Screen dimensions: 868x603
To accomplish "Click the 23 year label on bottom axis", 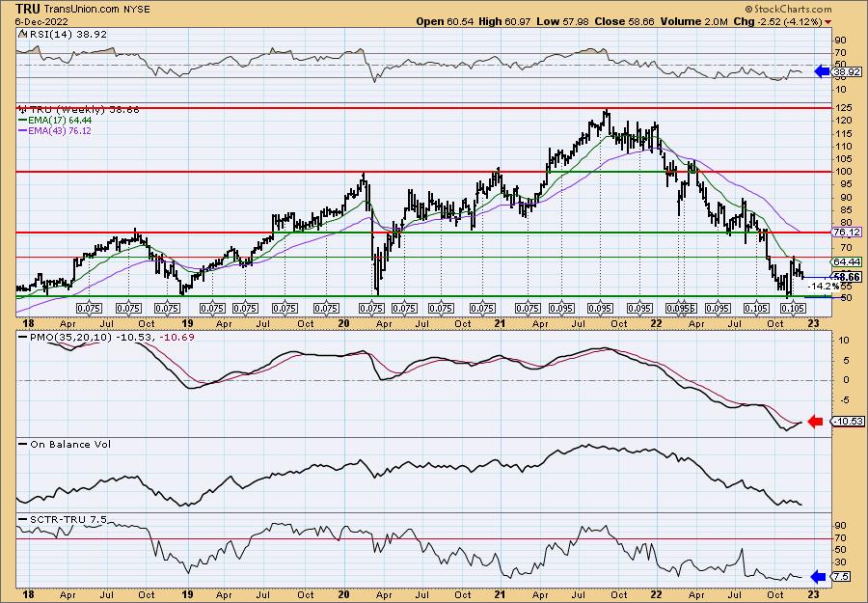I will click(813, 594).
